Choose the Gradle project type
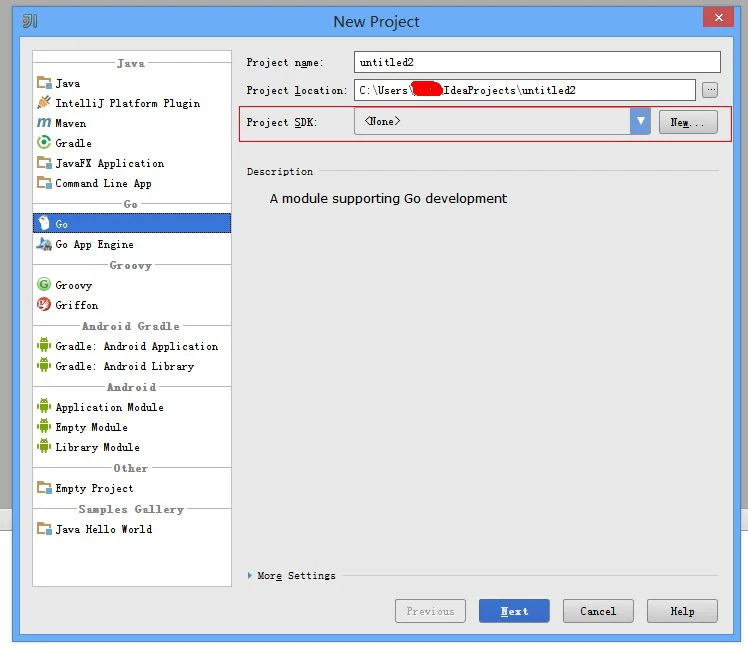Screen dimensions: 748x652 pyautogui.click(x=73, y=143)
